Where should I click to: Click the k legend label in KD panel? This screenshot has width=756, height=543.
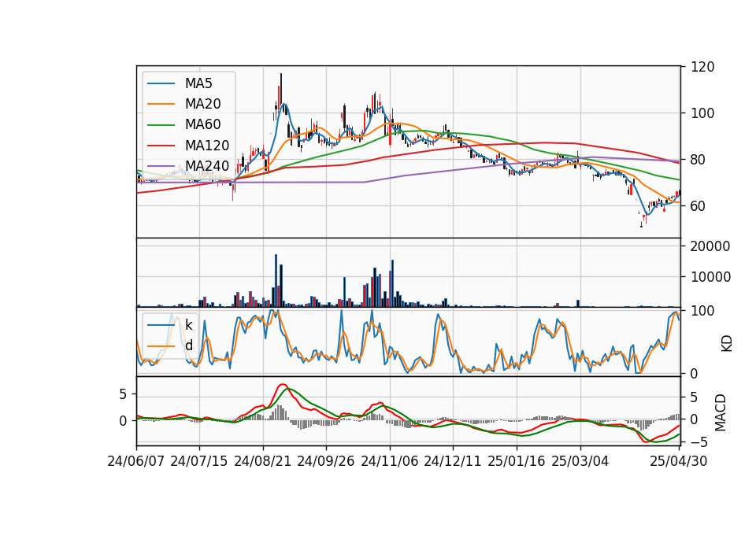pyautogui.click(x=188, y=325)
